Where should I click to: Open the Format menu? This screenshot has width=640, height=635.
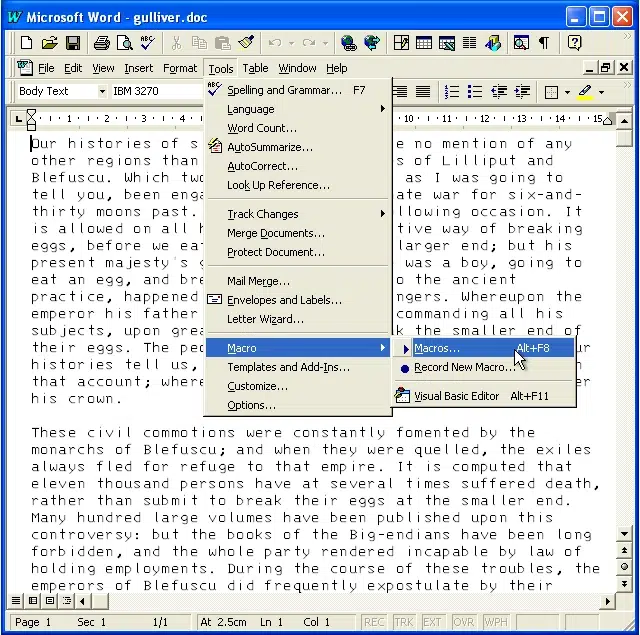tap(180, 68)
